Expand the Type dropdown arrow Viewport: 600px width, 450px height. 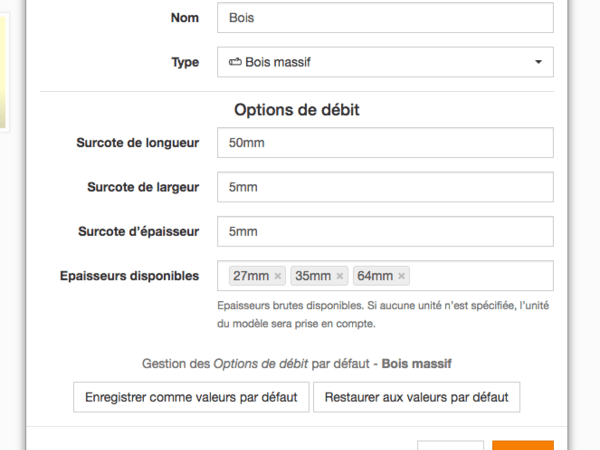(x=538, y=62)
